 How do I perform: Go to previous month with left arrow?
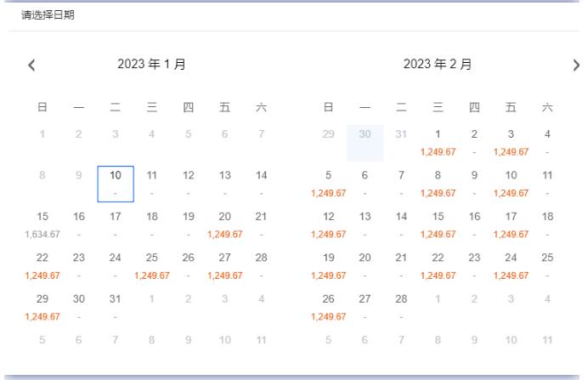tap(31, 65)
